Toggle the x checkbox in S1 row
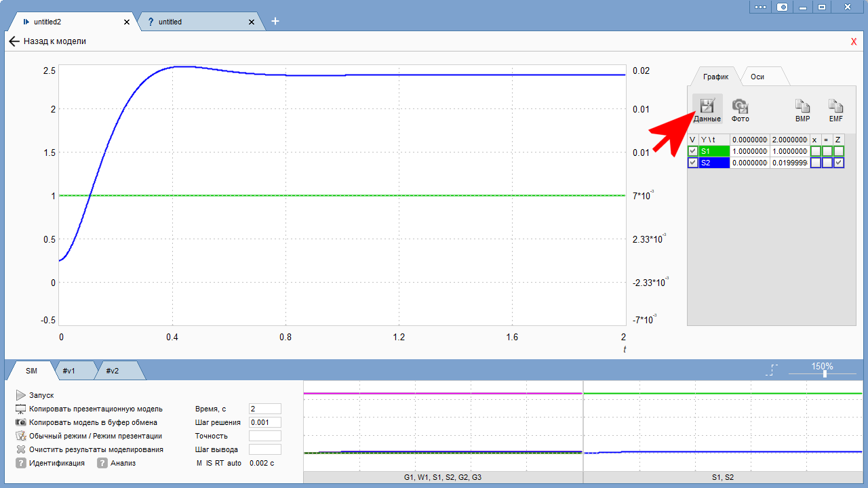The image size is (868, 488). tap(815, 151)
